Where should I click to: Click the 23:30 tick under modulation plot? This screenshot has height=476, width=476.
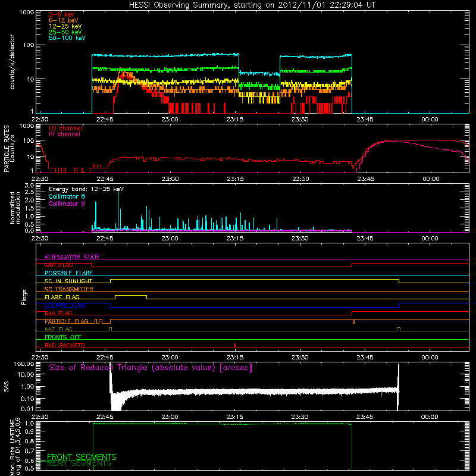tap(300, 239)
